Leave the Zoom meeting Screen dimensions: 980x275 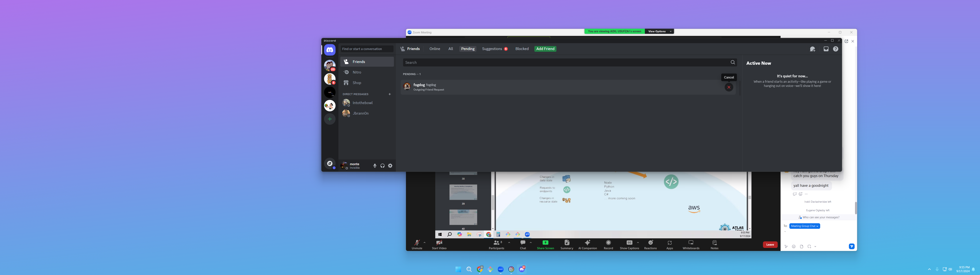[770, 245]
